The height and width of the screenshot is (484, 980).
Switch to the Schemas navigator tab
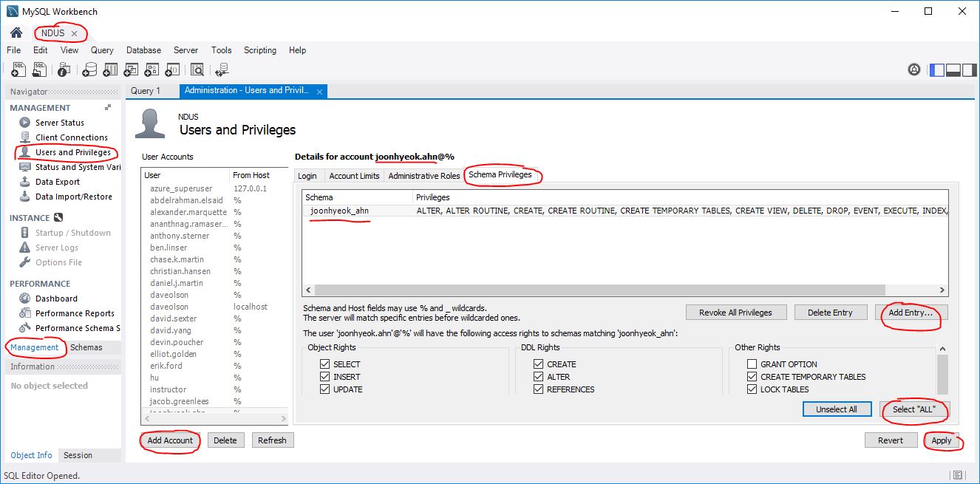click(x=86, y=347)
